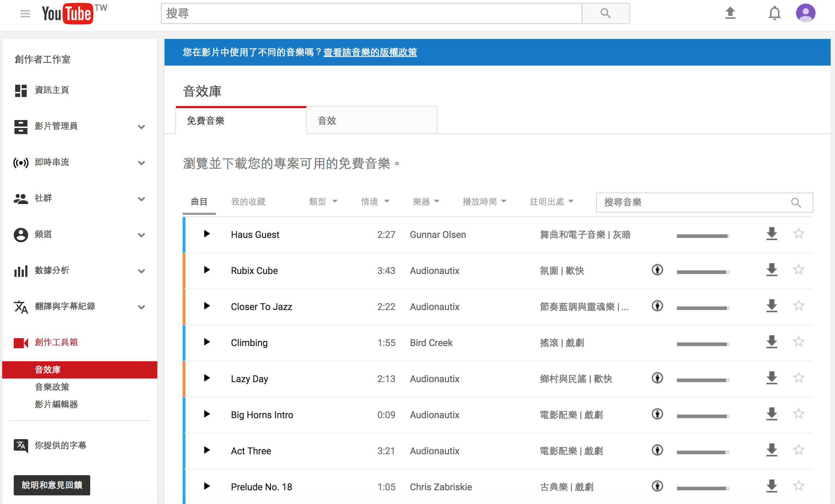
Task: Download the Rubix Cube track
Action: coord(772,270)
